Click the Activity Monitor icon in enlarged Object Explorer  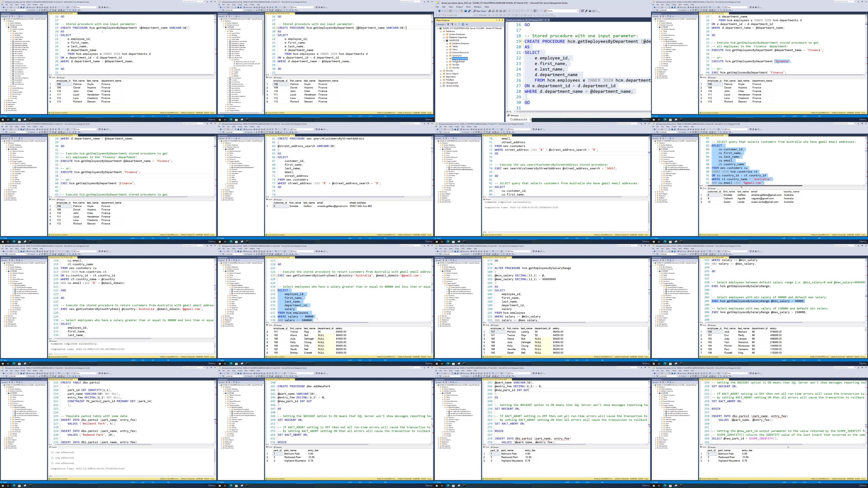tap(467, 24)
